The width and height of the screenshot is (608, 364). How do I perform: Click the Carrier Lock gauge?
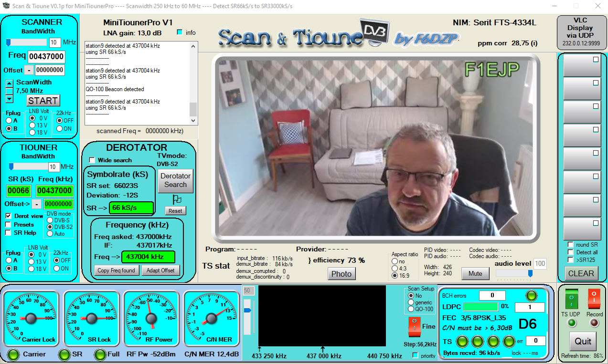point(31,318)
